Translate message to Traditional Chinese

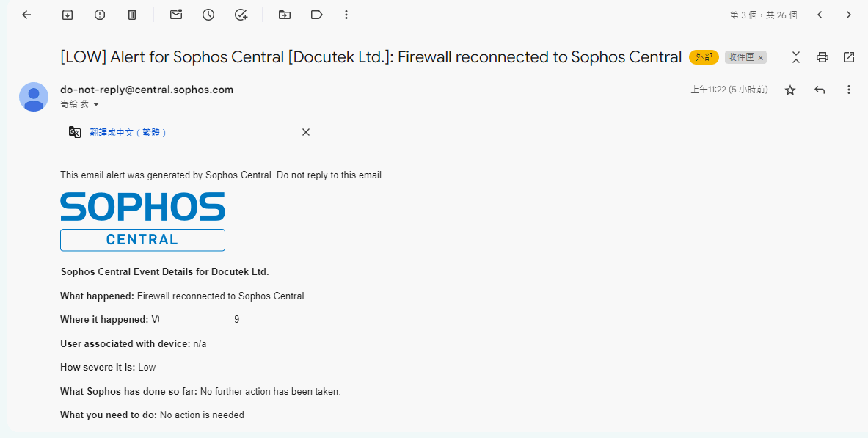coord(128,132)
